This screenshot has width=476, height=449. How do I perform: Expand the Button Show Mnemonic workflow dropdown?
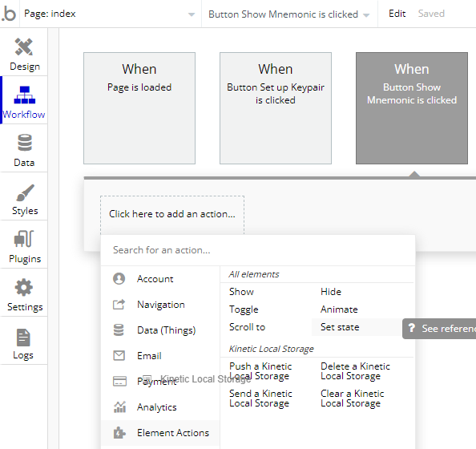(288, 14)
